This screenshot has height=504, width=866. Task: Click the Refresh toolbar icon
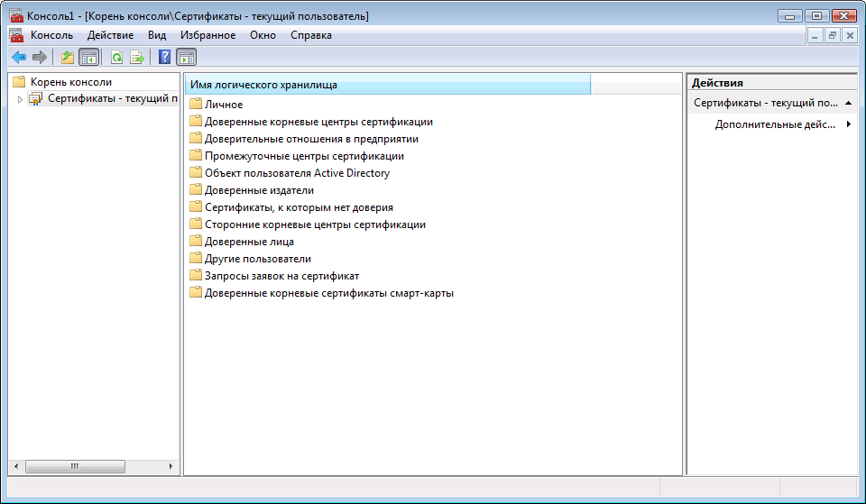(116, 57)
